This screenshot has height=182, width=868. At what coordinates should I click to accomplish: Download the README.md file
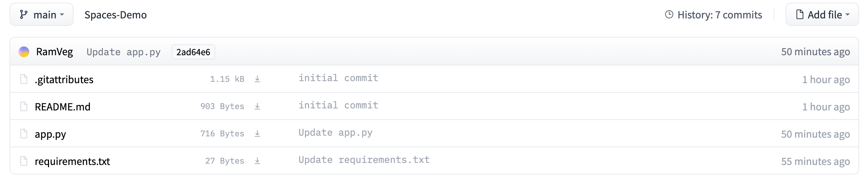point(257,106)
